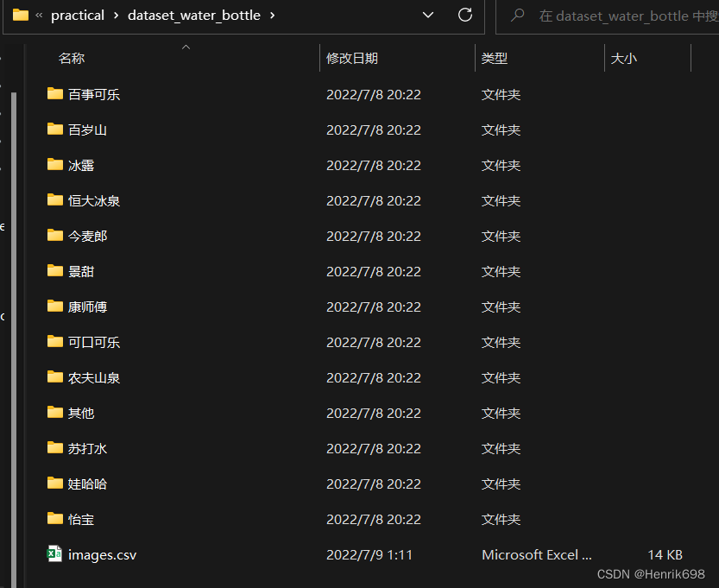The image size is (719, 588).
Task: Click the 文件夹 type cell of 百事可乐
Action: [x=501, y=94]
